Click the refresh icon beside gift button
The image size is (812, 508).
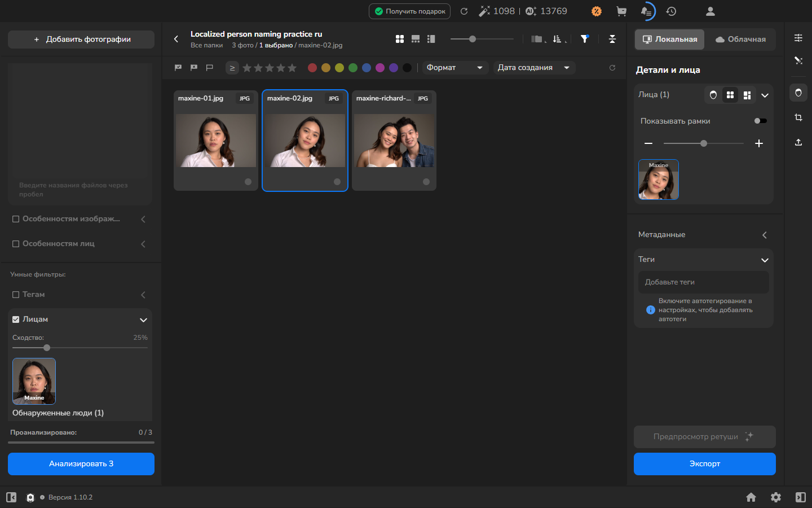click(464, 11)
